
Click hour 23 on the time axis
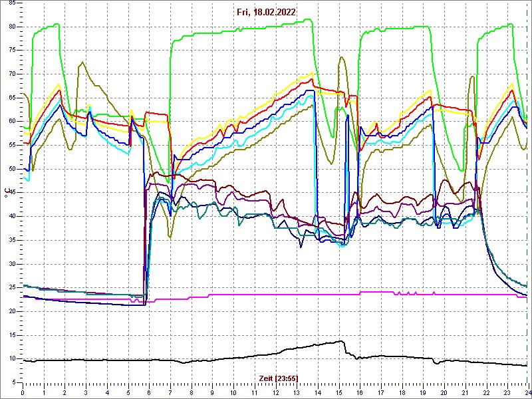pos(507,392)
